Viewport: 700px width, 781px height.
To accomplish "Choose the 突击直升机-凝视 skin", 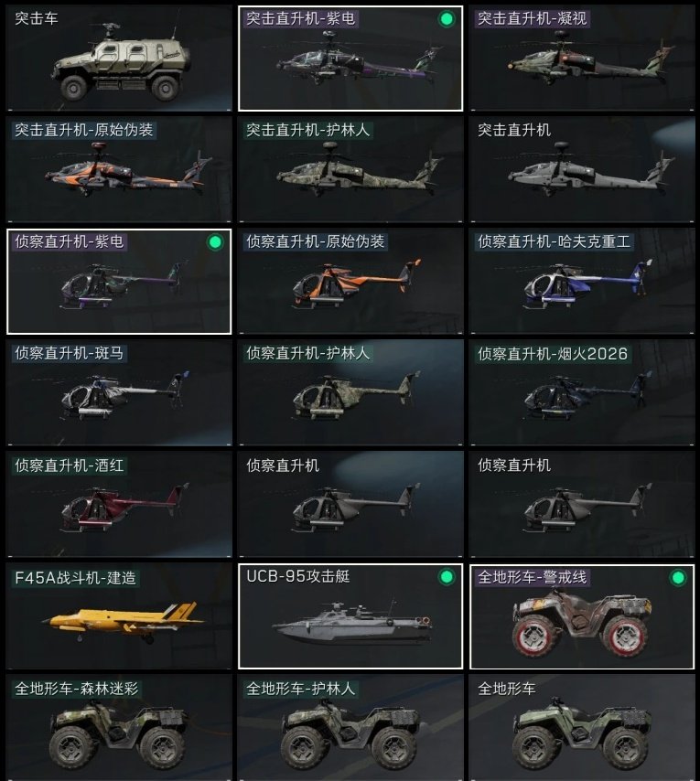I will tap(582, 59).
